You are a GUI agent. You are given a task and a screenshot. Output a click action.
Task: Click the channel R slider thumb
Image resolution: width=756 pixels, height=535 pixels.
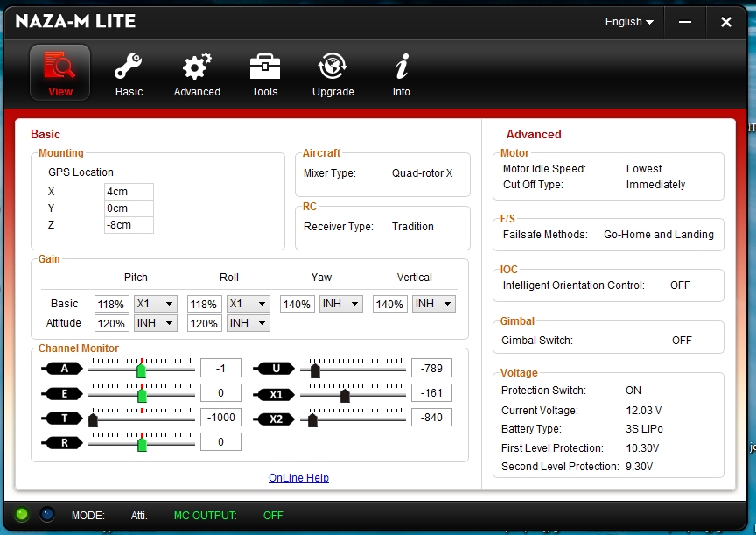143,444
